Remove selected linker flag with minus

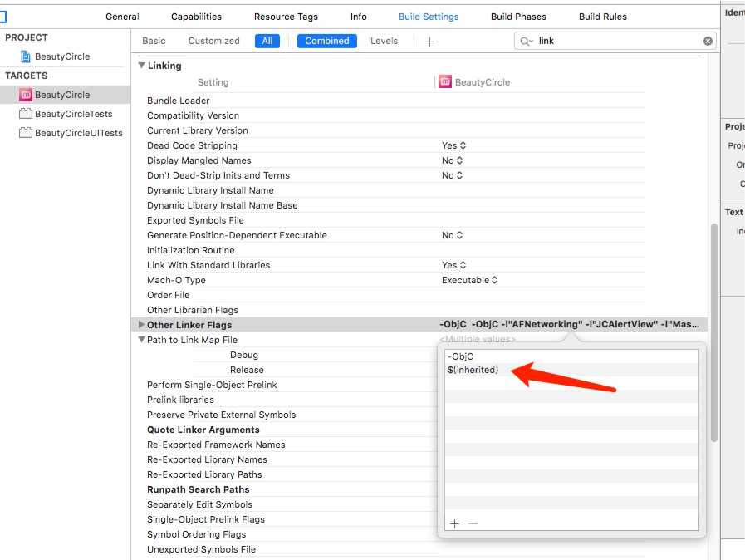click(x=473, y=524)
